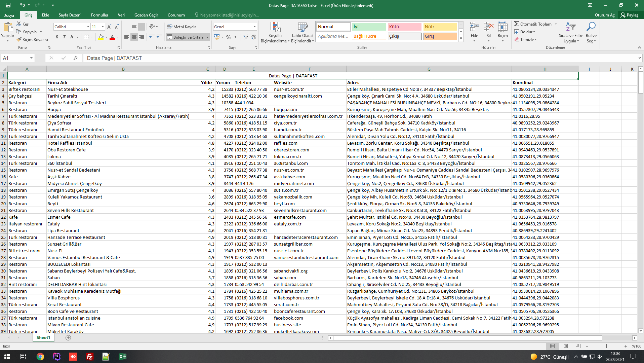644x363 pixels.
Task: Decrease font size with small A icon
Action: pos(117,27)
